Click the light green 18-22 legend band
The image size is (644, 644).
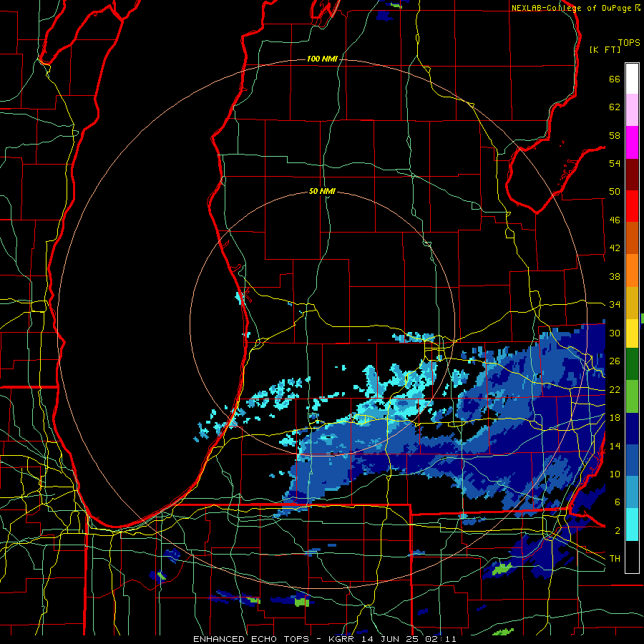tap(632, 396)
